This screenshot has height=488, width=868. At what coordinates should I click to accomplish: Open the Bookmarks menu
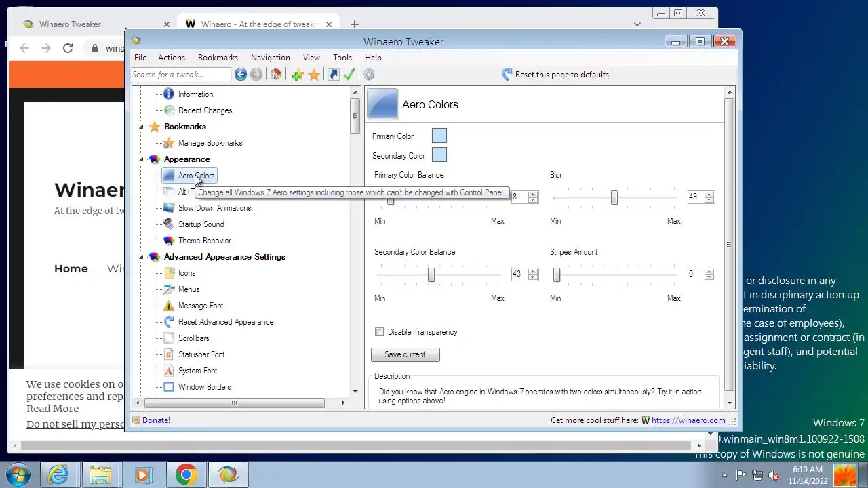tap(218, 58)
